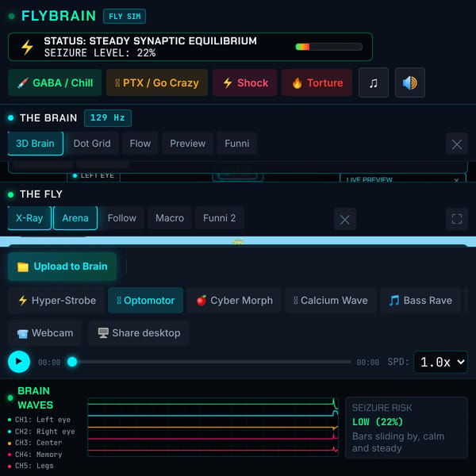Click the playback timeline track
Viewport: 476px width, 476px height.
coord(209,362)
